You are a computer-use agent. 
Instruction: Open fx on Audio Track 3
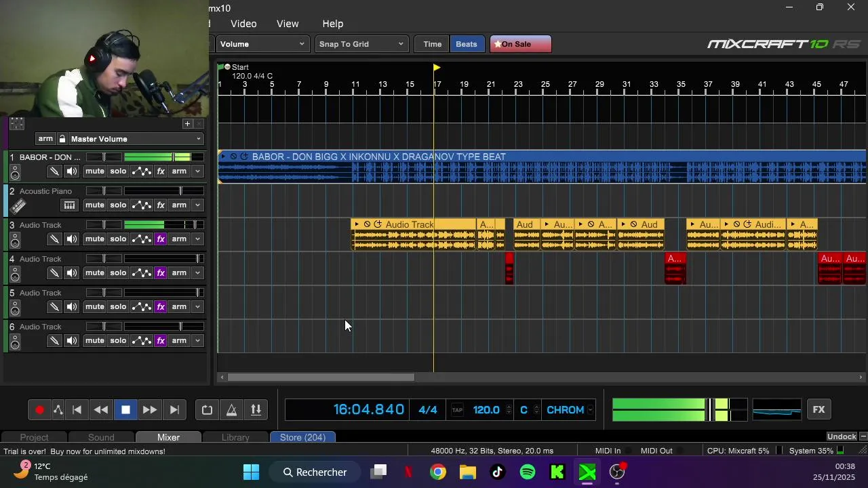point(161,239)
